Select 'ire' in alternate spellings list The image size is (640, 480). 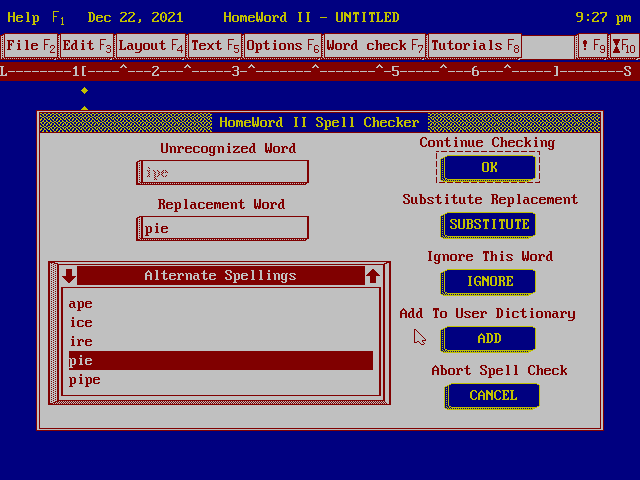(x=220, y=342)
